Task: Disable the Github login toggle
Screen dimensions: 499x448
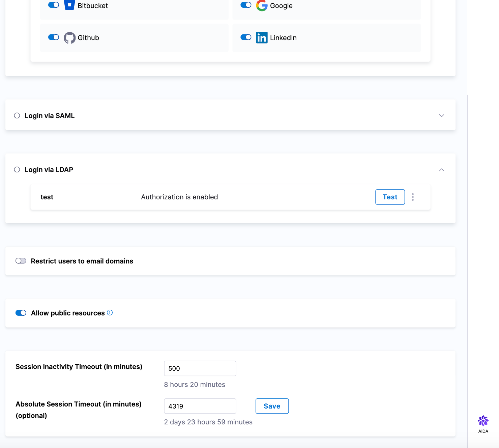Action: (x=54, y=37)
